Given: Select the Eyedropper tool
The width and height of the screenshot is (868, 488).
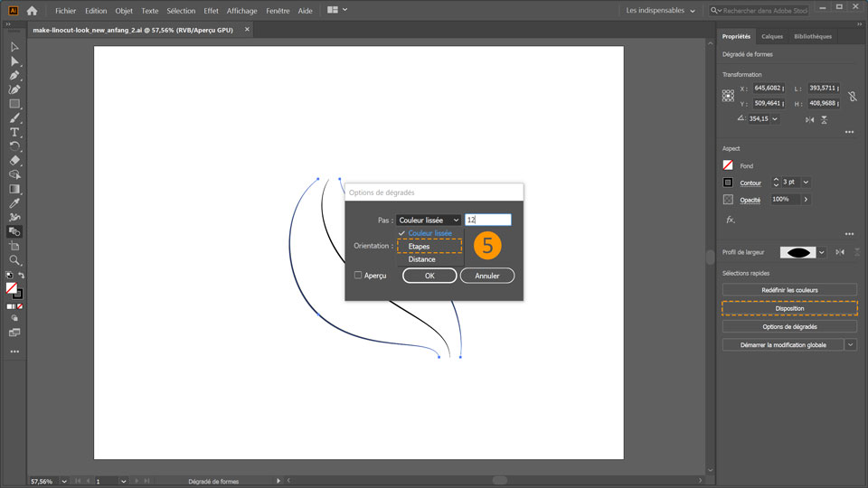Looking at the screenshot, I should [x=14, y=203].
